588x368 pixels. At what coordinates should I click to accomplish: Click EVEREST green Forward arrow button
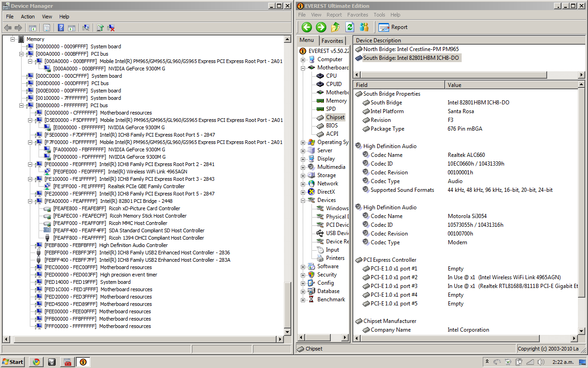point(321,27)
